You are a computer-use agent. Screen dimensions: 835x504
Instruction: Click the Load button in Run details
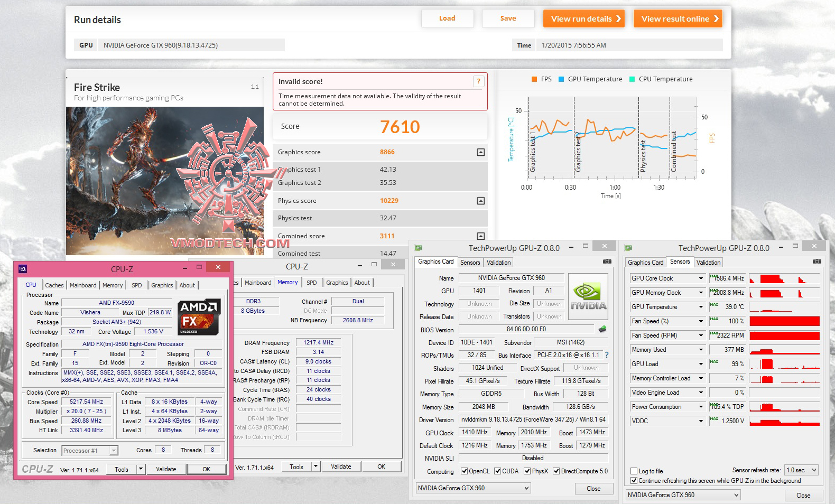click(447, 18)
